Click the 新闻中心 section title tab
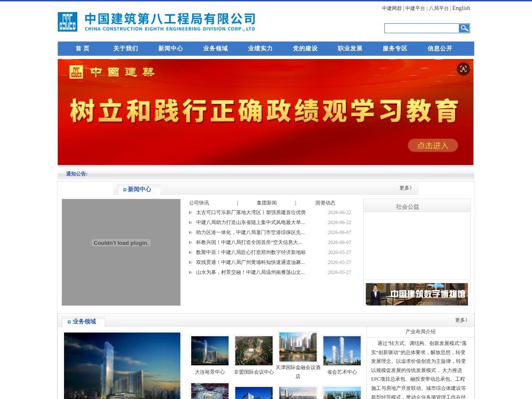Image resolution: width=532 pixels, height=399 pixels. click(139, 190)
